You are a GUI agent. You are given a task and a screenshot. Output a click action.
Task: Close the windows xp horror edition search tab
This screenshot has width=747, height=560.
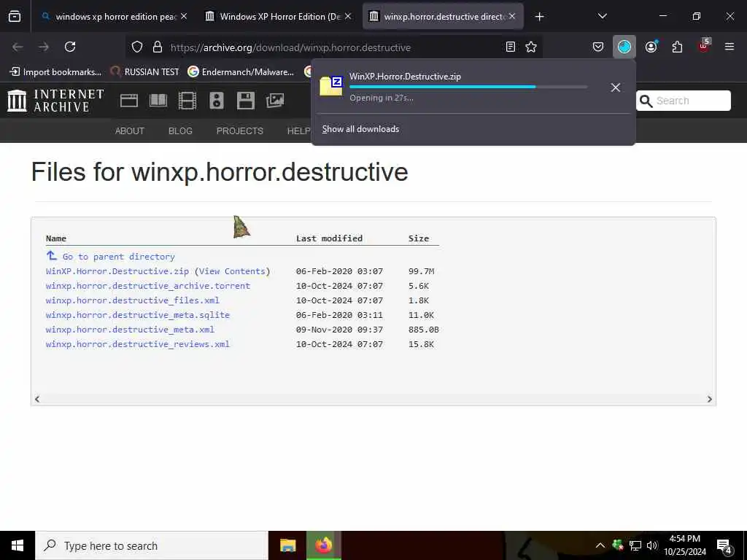[184, 16]
